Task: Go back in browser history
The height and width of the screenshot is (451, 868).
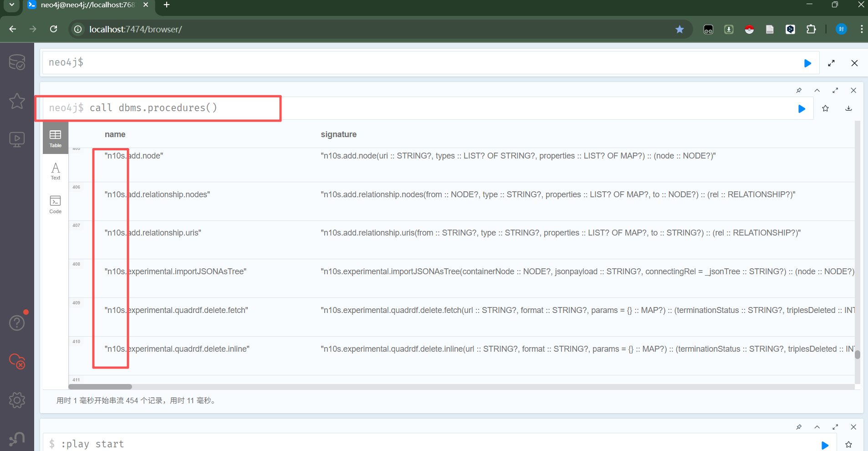Action: pyautogui.click(x=13, y=29)
